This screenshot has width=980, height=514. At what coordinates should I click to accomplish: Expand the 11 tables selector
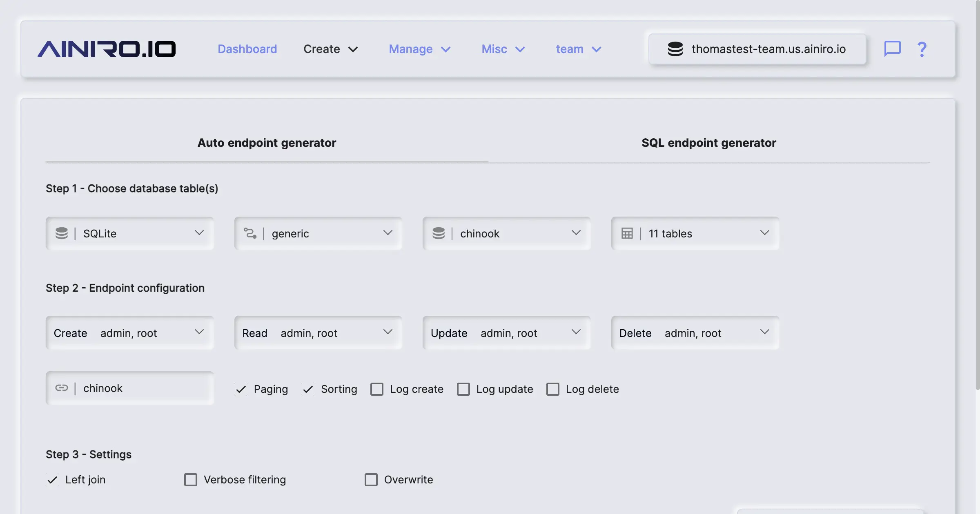point(695,233)
